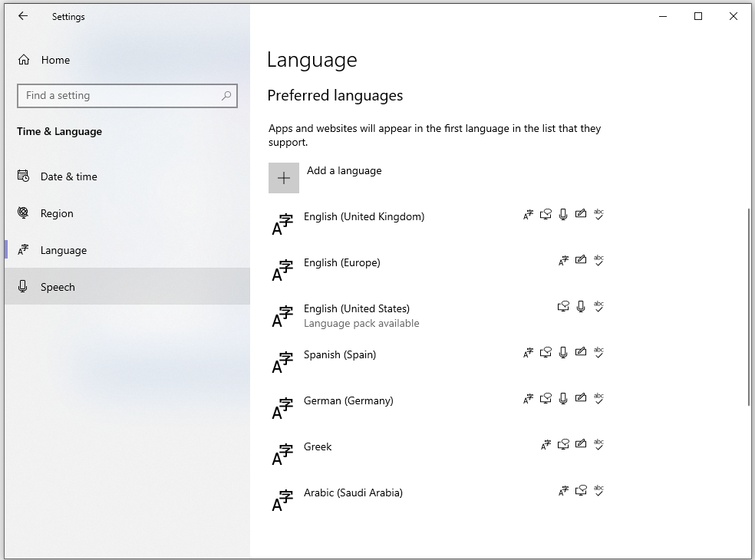This screenshot has height=560, width=755.
Task: Click microphone icon for German (Germany)
Action: (563, 398)
